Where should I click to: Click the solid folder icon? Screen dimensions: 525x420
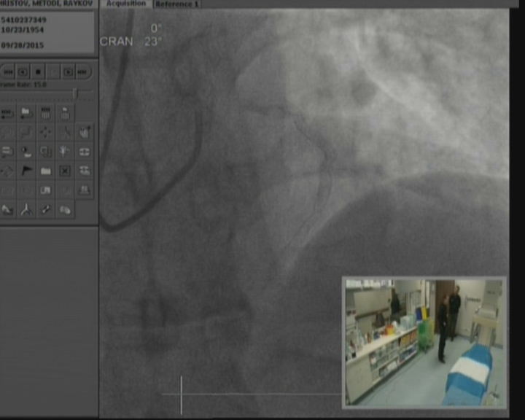tap(45, 171)
